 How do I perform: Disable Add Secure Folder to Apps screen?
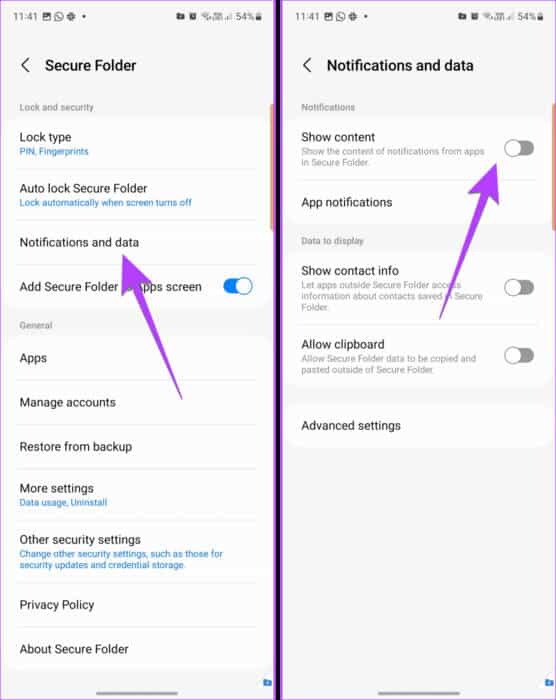point(238,286)
